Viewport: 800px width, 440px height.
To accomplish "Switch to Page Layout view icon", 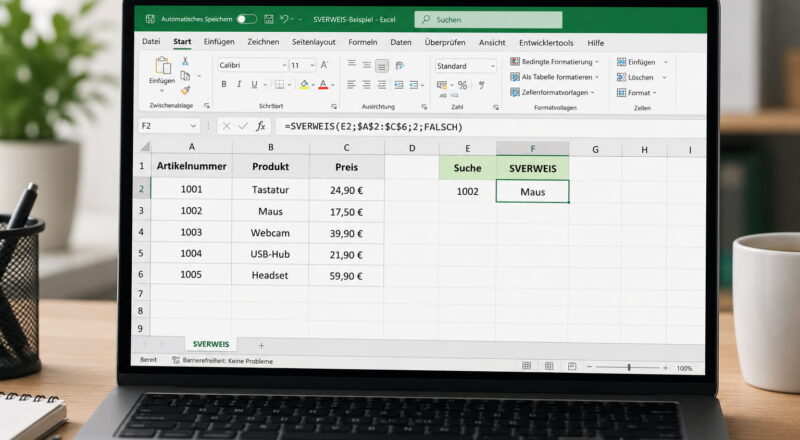I will tap(549, 366).
